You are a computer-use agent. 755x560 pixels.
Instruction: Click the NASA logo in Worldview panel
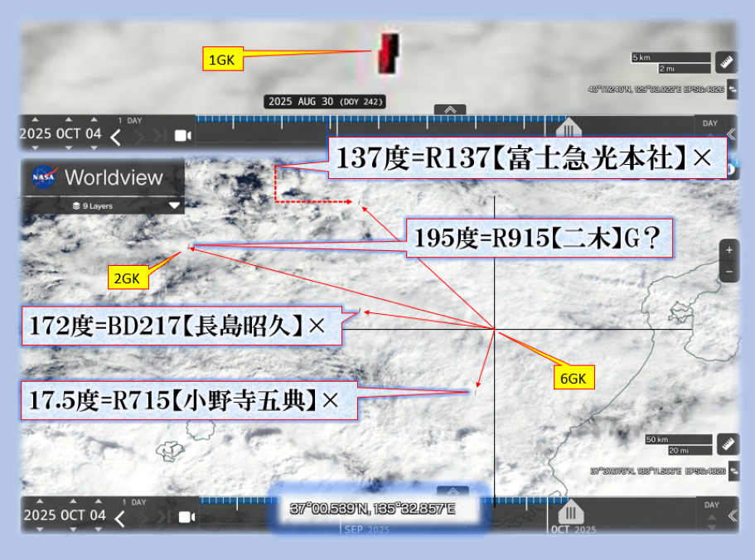click(44, 177)
